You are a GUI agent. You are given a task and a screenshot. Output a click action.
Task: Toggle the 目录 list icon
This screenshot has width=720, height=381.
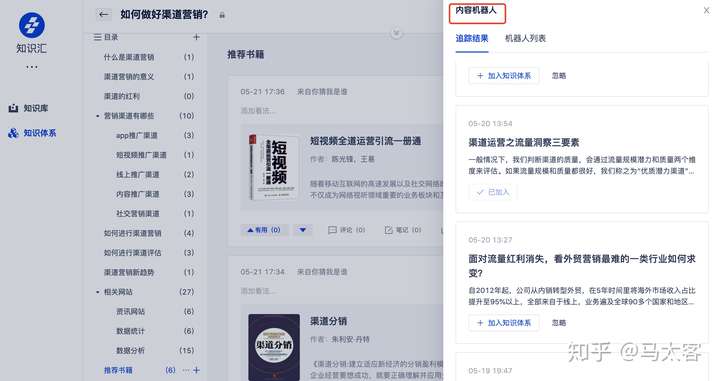(x=98, y=37)
